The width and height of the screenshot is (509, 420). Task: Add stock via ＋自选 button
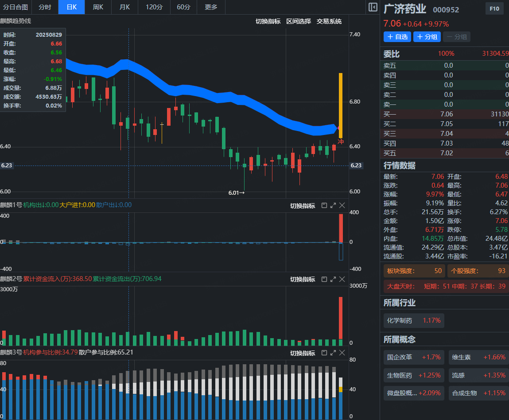[397, 37]
